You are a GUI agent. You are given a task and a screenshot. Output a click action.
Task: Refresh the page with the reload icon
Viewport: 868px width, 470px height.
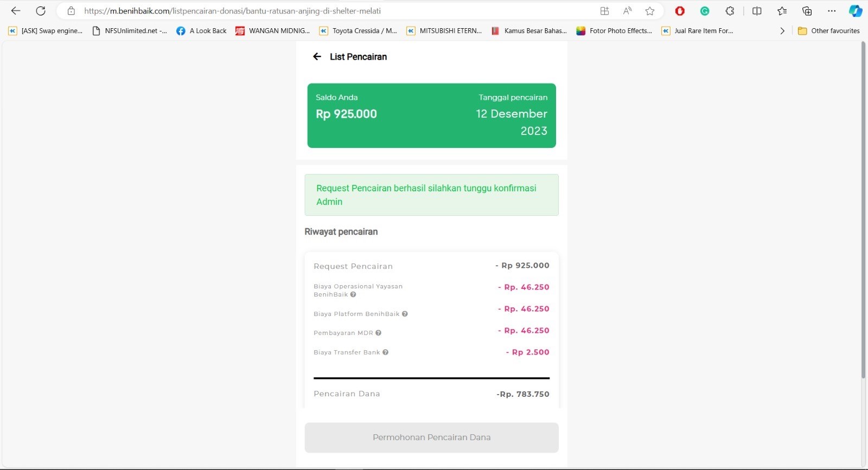pos(41,11)
